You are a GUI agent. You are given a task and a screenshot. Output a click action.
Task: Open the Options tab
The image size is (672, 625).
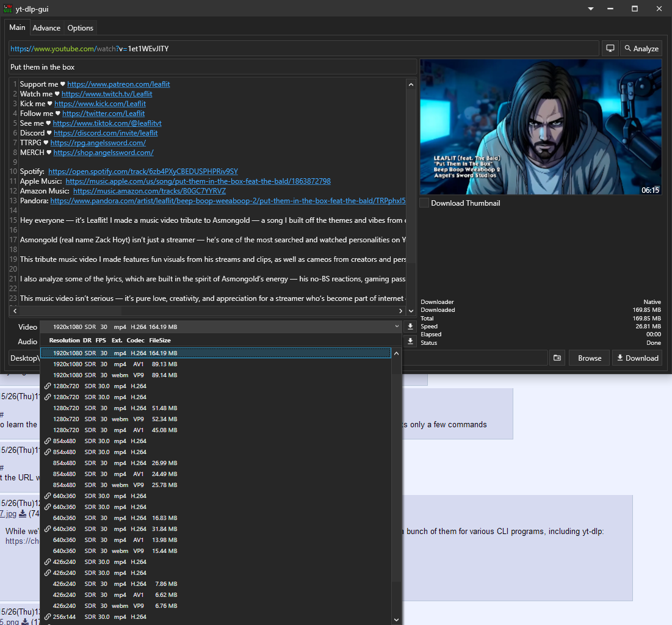tap(80, 28)
